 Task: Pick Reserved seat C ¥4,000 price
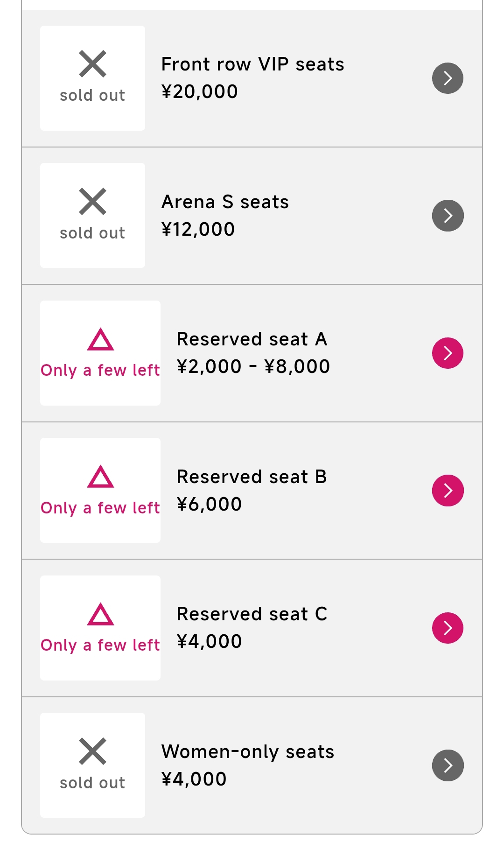tap(209, 641)
